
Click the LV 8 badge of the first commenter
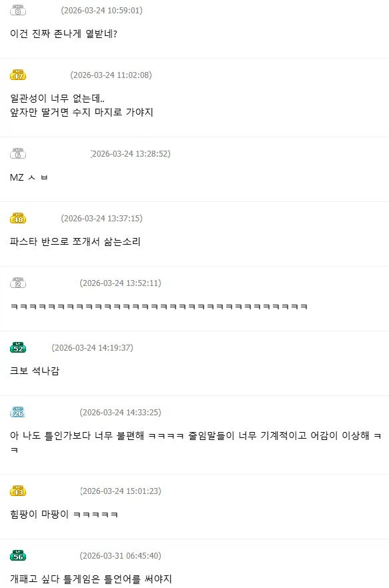(19, 11)
